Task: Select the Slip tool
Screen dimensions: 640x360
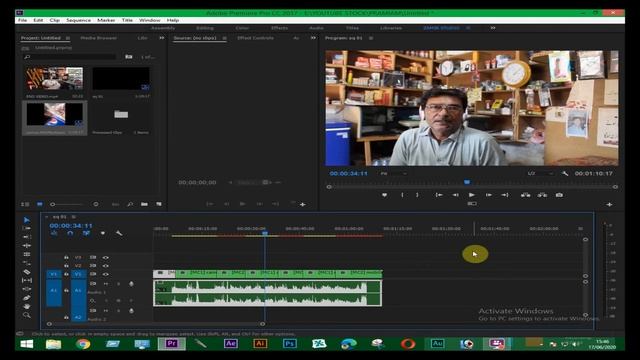Action: [x=27, y=280]
